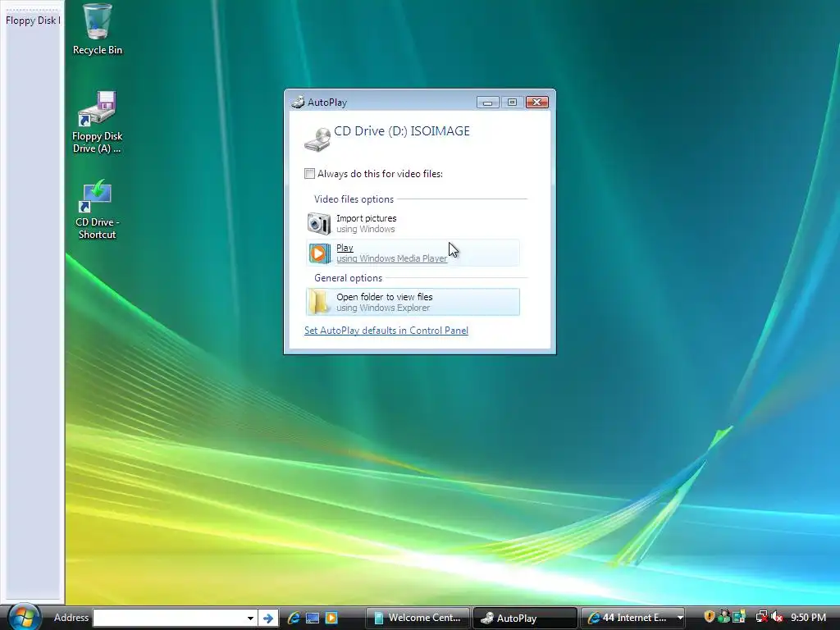This screenshot has height=630, width=840.
Task: Choose 'Import pictures using Windows' label
Action: [x=367, y=223]
